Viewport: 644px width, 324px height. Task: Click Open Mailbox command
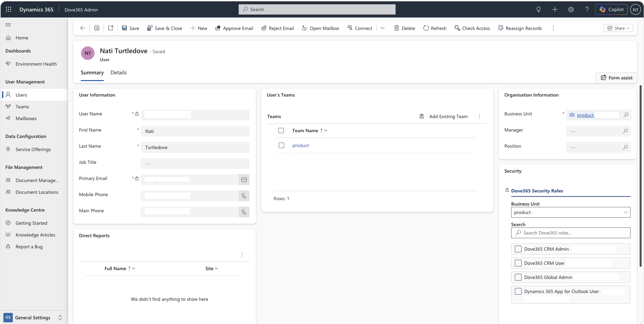[x=320, y=28]
